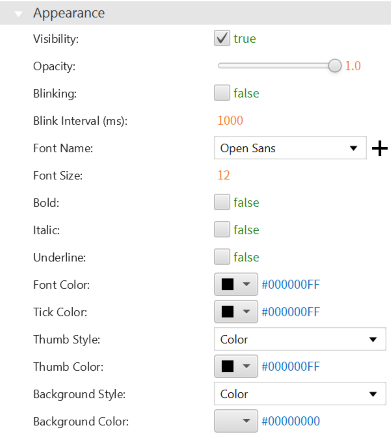Click the Blink Interval value 1000
Screen dimensions: 391x434
click(230, 120)
